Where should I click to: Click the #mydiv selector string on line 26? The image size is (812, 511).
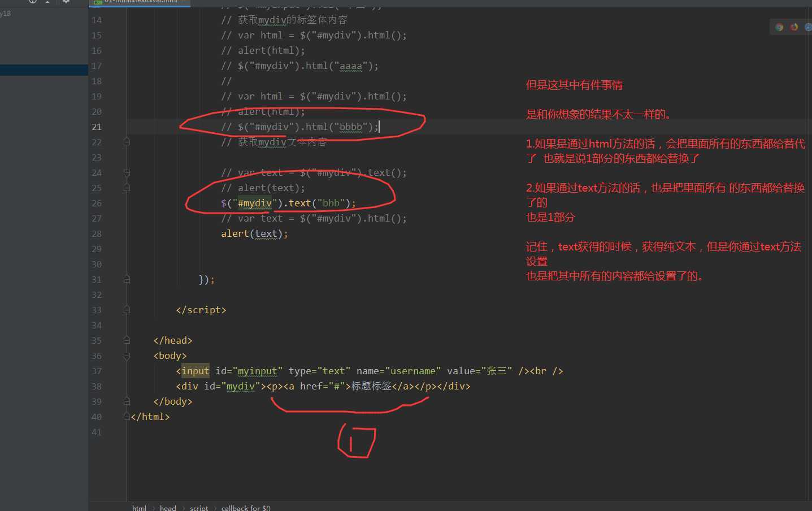[x=254, y=203]
